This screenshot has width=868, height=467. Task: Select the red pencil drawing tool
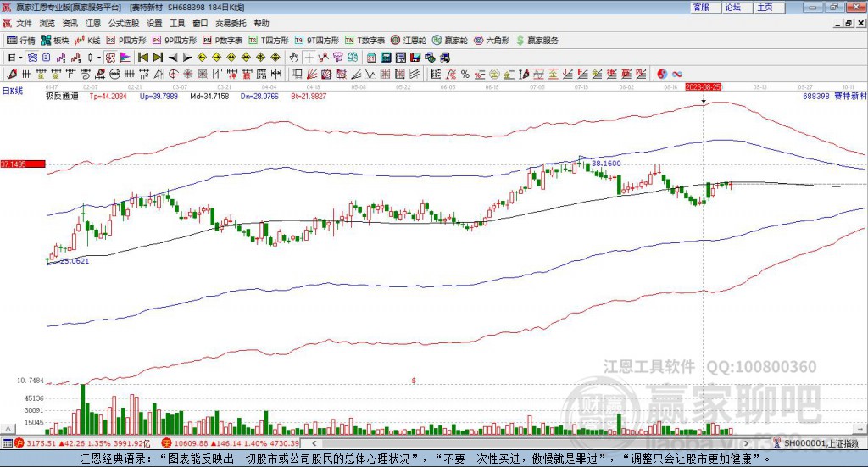click(x=12, y=74)
